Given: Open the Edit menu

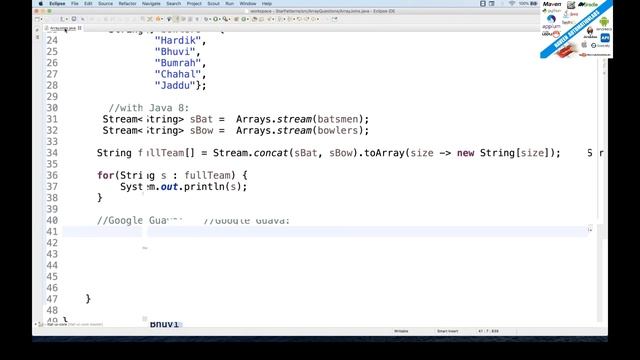Looking at the screenshot, I should click(x=88, y=3).
